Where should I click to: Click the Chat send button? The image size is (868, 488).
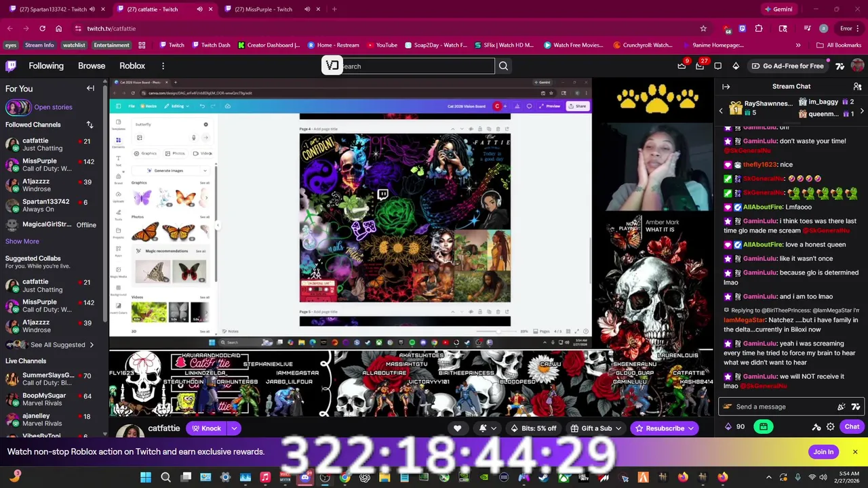click(x=852, y=427)
